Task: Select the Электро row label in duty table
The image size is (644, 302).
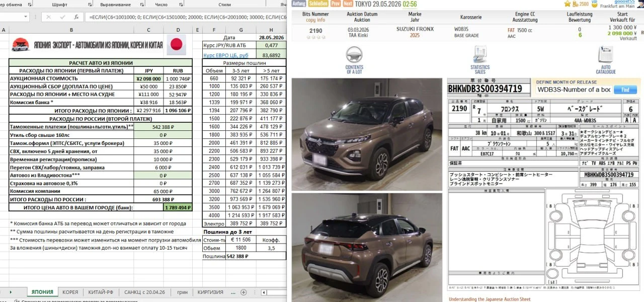Action: tap(214, 223)
